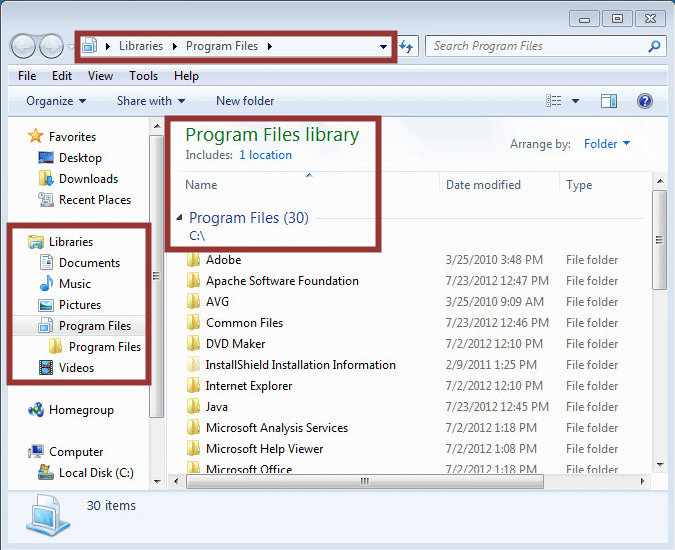675x550 pixels.
Task: Select Documents library in sidebar
Action: [x=89, y=263]
